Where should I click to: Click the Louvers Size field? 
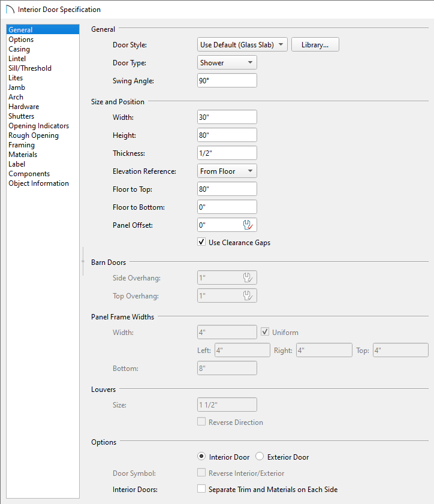(227, 405)
